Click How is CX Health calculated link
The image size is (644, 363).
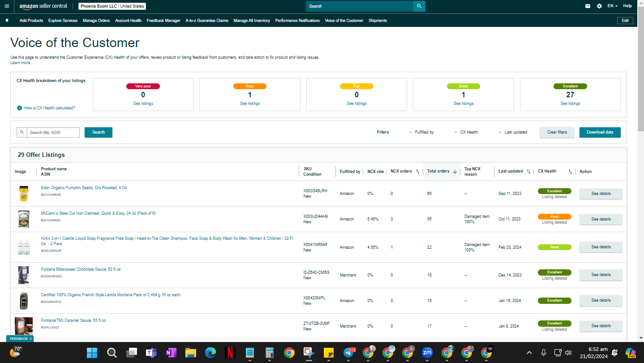[50, 108]
